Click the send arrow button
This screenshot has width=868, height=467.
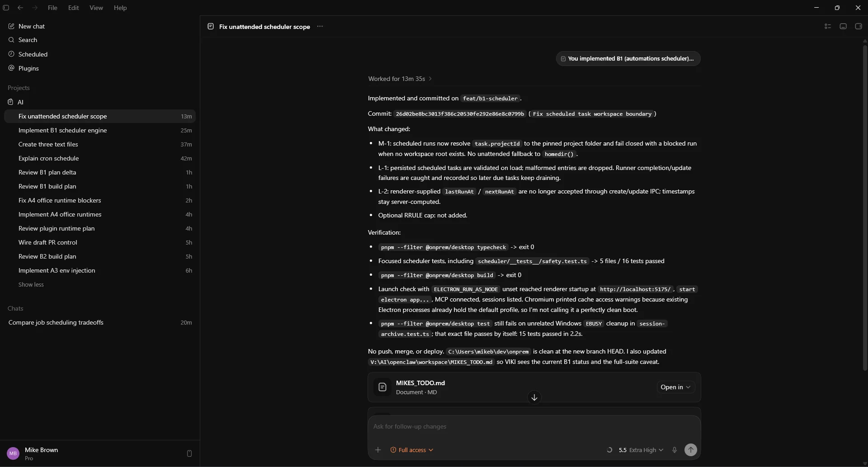point(691,450)
